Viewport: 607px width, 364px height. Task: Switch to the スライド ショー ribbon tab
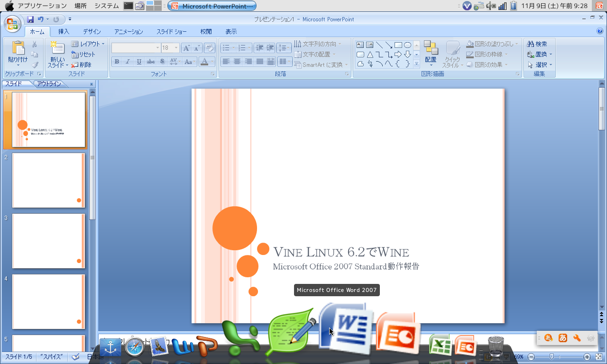(172, 32)
